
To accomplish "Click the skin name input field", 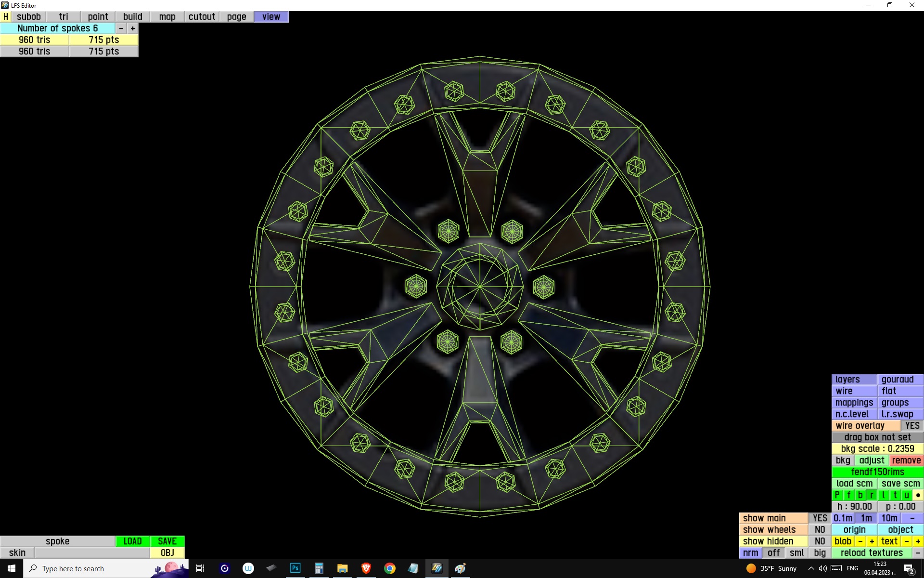I will tap(91, 553).
